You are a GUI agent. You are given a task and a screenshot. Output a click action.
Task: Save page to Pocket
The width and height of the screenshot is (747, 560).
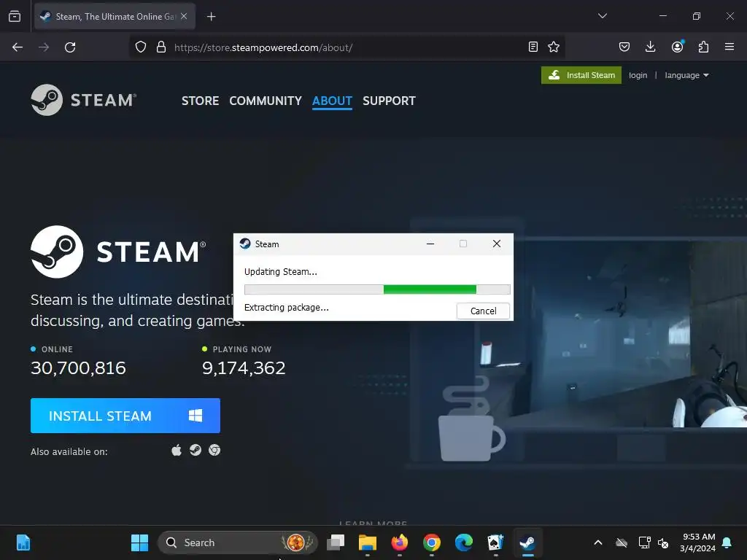[624, 47]
